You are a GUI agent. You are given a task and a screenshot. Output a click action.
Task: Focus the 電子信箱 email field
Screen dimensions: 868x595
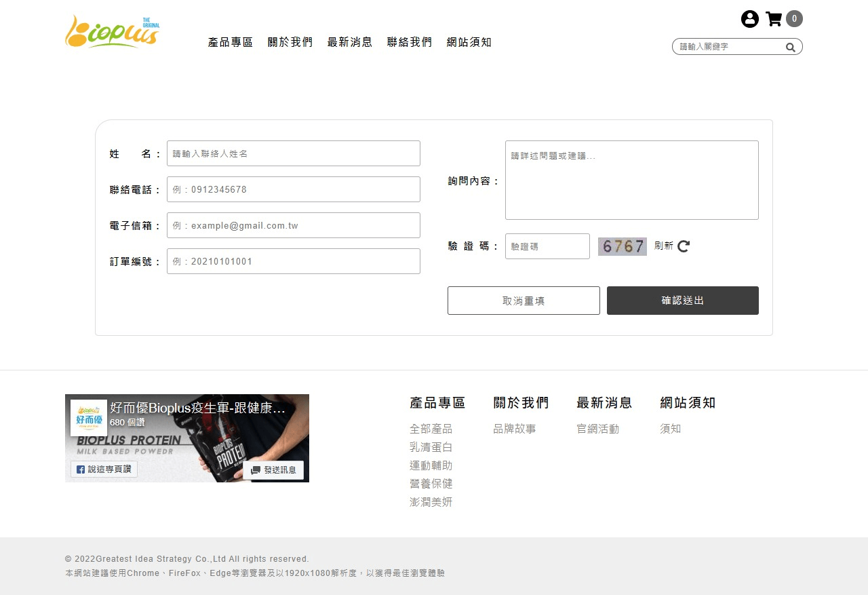(294, 225)
